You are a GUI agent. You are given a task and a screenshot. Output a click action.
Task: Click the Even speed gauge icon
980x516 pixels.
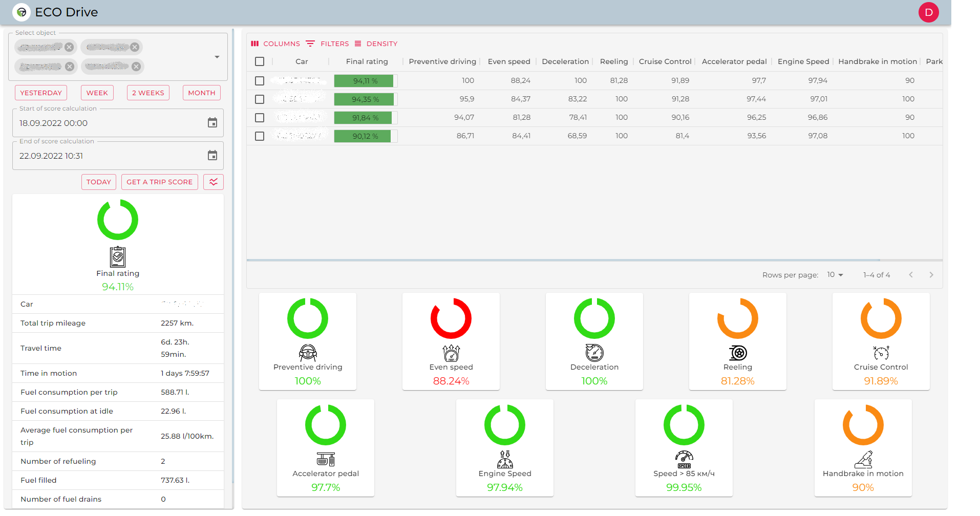point(451,353)
